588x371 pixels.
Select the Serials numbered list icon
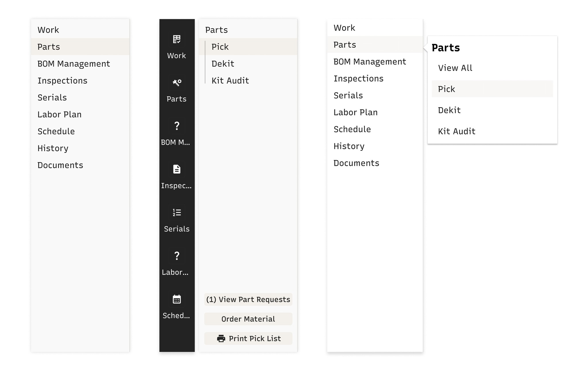pyautogui.click(x=177, y=213)
